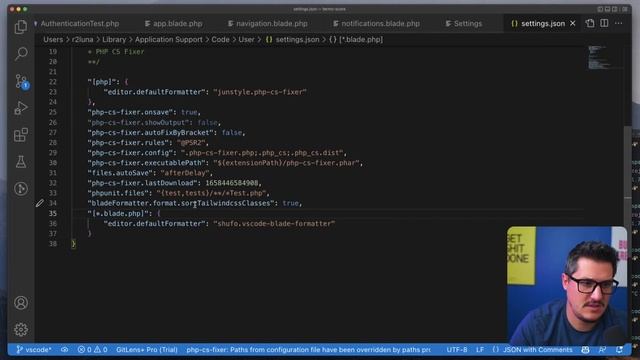Image resolution: width=640 pixels, height=360 pixels.
Task: Click the "[php]" key on line 22
Action: [x=102, y=82]
